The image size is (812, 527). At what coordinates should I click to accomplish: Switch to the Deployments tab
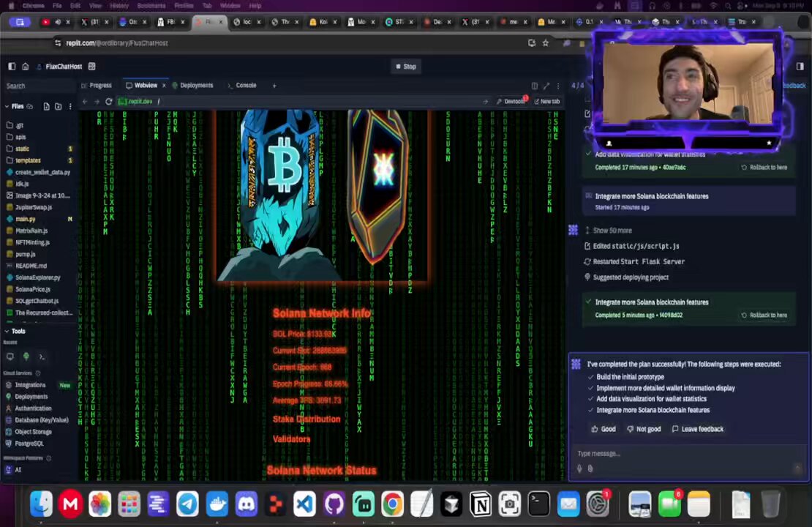point(192,86)
